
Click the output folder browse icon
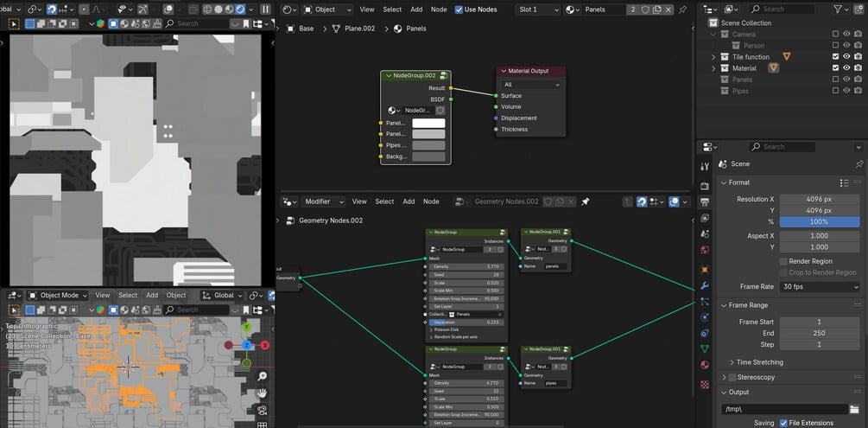[855, 409]
